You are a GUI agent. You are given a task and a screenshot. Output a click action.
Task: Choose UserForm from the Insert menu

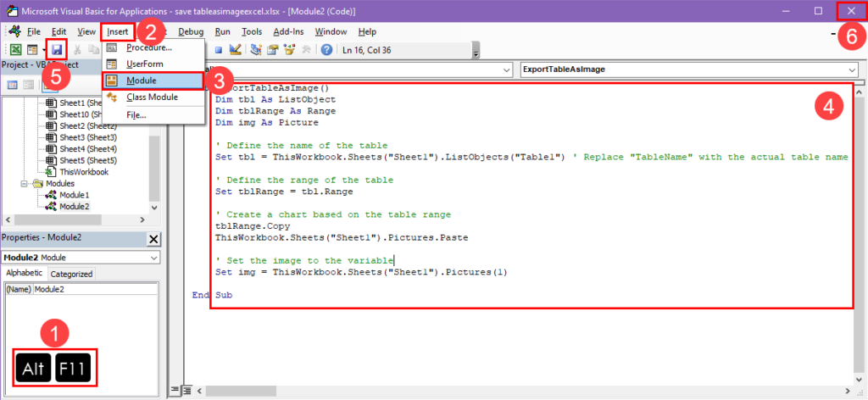pos(153,64)
